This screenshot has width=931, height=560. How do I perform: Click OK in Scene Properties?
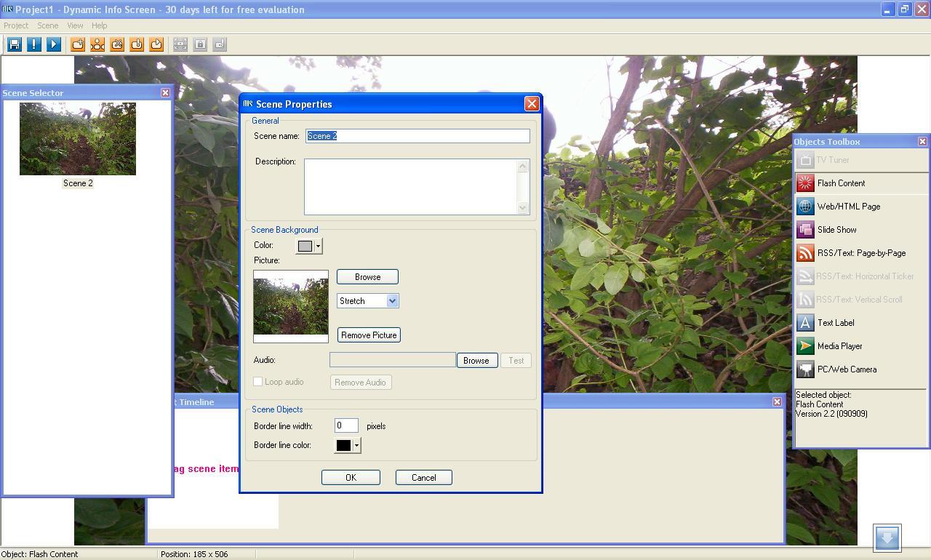click(351, 478)
